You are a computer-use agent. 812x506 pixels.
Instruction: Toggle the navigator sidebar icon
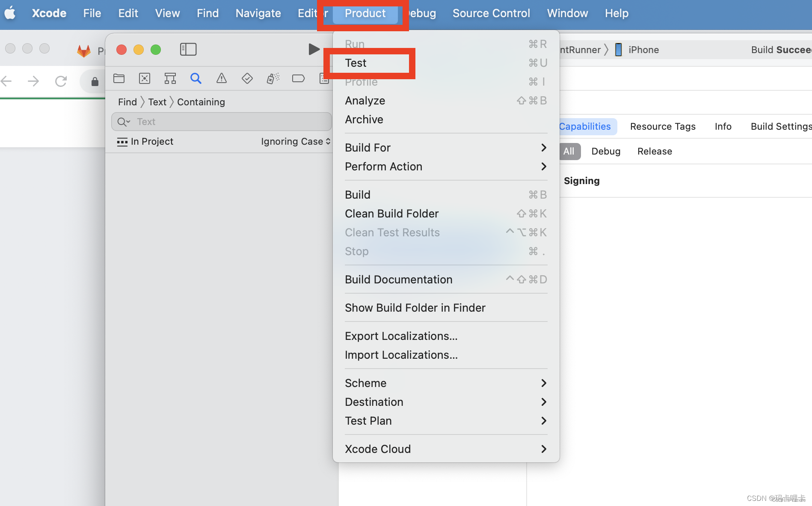[x=188, y=49]
